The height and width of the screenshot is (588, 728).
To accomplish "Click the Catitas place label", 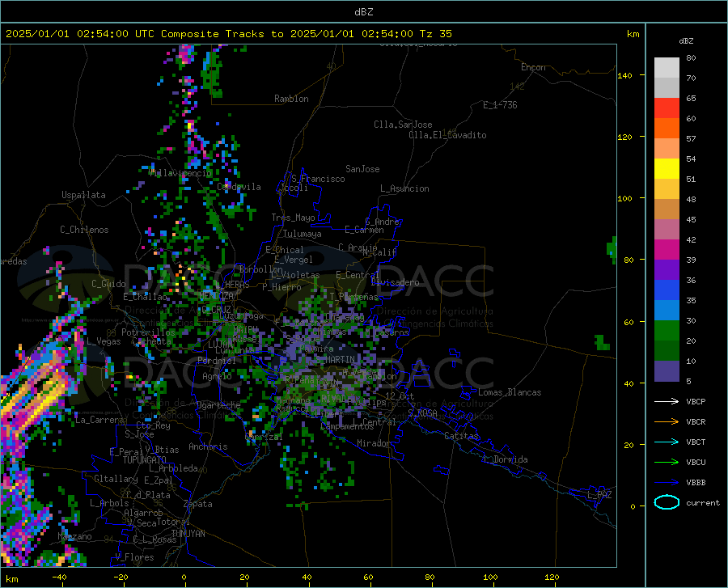I will tap(462, 436).
